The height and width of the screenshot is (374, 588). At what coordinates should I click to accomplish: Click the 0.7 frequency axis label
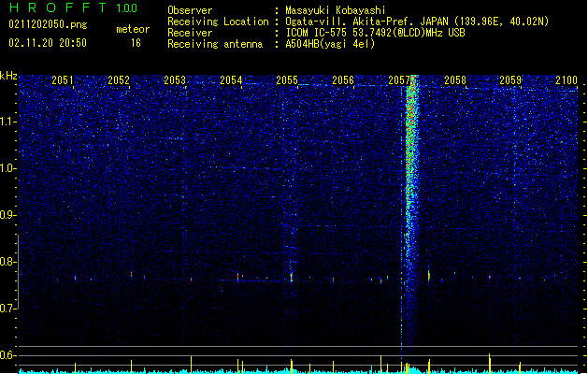(x=7, y=309)
